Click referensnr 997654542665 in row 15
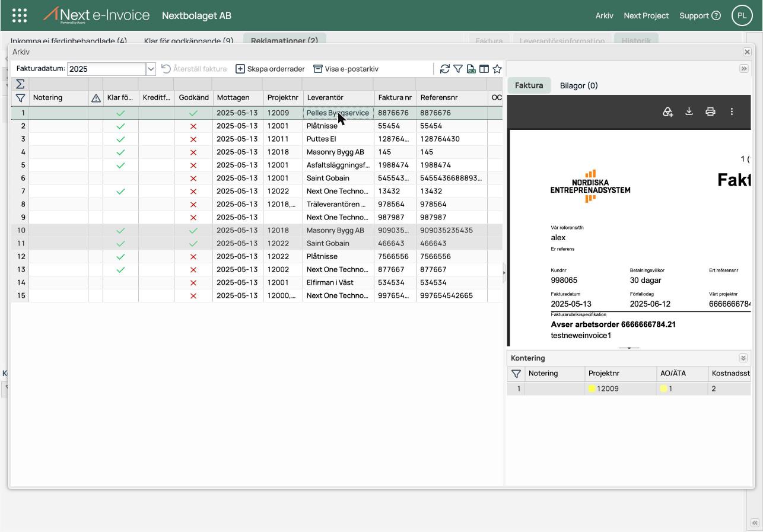 (446, 295)
